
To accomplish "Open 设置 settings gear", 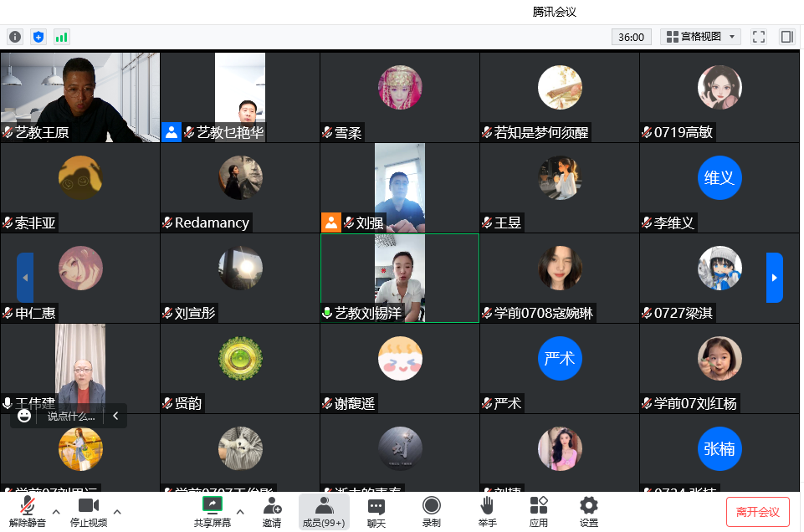I will click(x=589, y=511).
